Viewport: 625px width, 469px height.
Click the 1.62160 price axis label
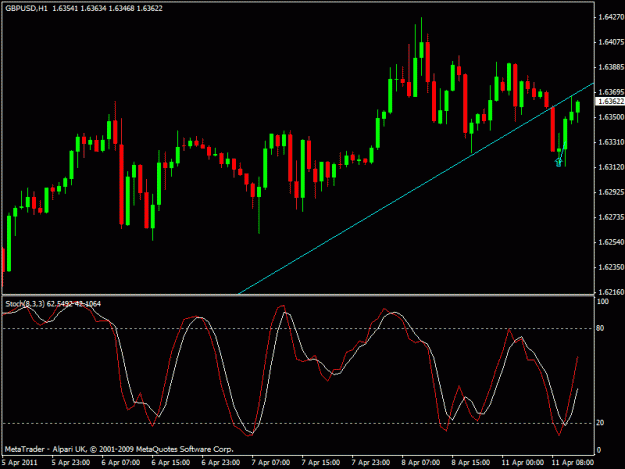(611, 292)
